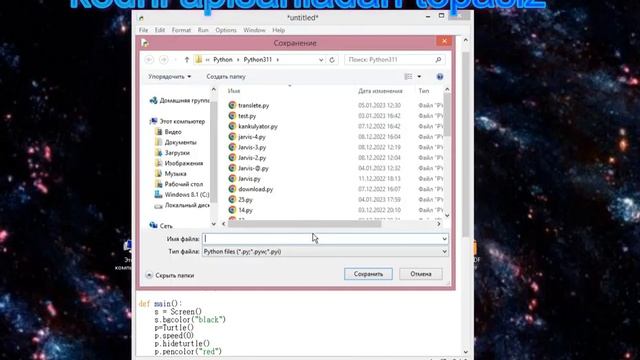This screenshot has height=360, width=640.
Task: Click the Домашняя группа homegroup icon
Action: tap(153, 100)
